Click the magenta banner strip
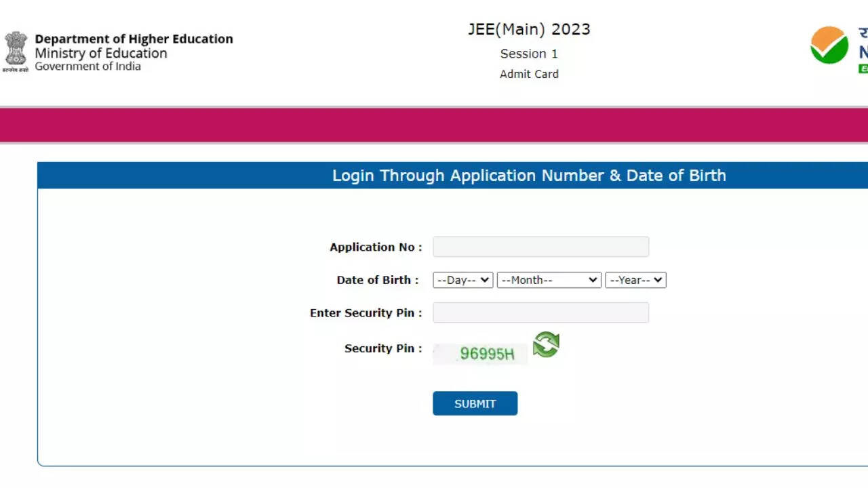The image size is (868, 488). [x=434, y=125]
